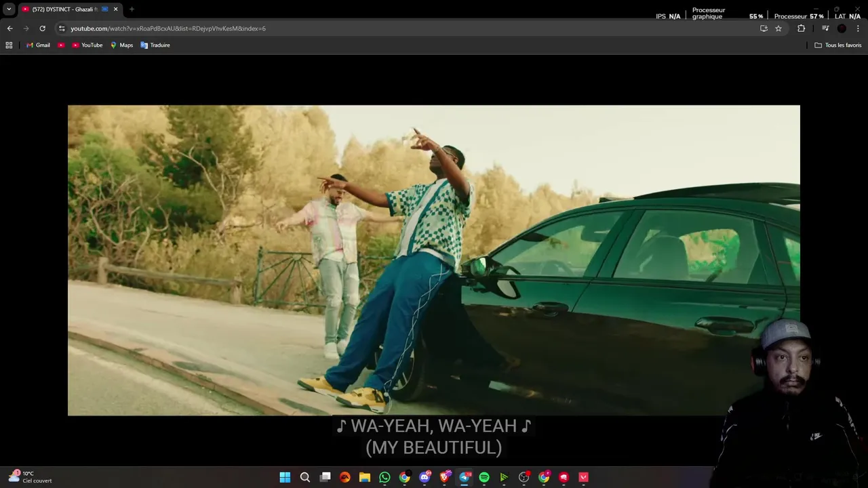Viewport: 868px width, 488px height.
Task: Open Telegram from the taskbar
Action: 465,477
